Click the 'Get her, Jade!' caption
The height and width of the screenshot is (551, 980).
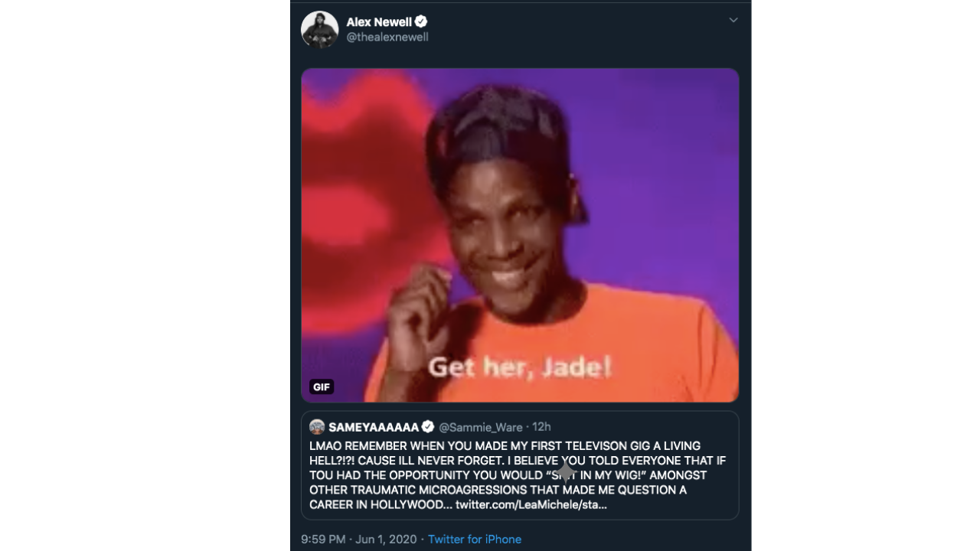coord(520,367)
